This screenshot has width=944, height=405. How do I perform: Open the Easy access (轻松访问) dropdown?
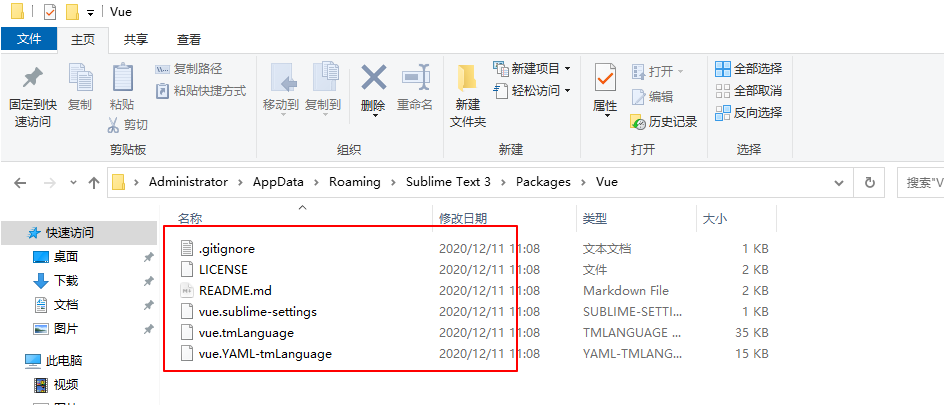click(532, 91)
